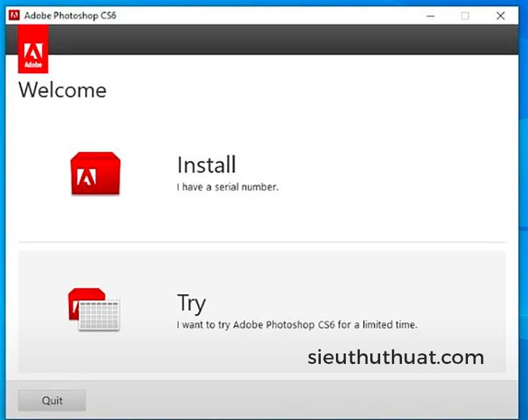This screenshot has width=528, height=420.
Task: Click the empty footer area beside Quit
Action: tap(297, 400)
